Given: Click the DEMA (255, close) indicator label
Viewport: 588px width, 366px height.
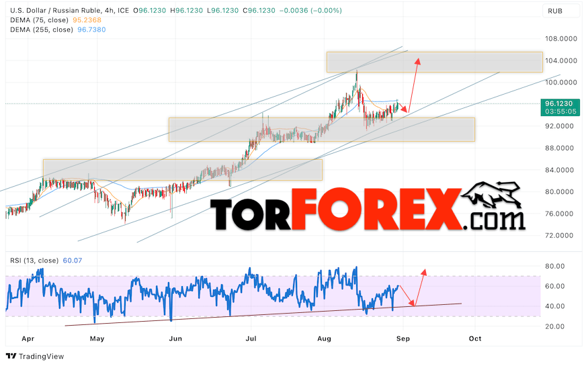Looking at the screenshot, I should tap(42, 30).
